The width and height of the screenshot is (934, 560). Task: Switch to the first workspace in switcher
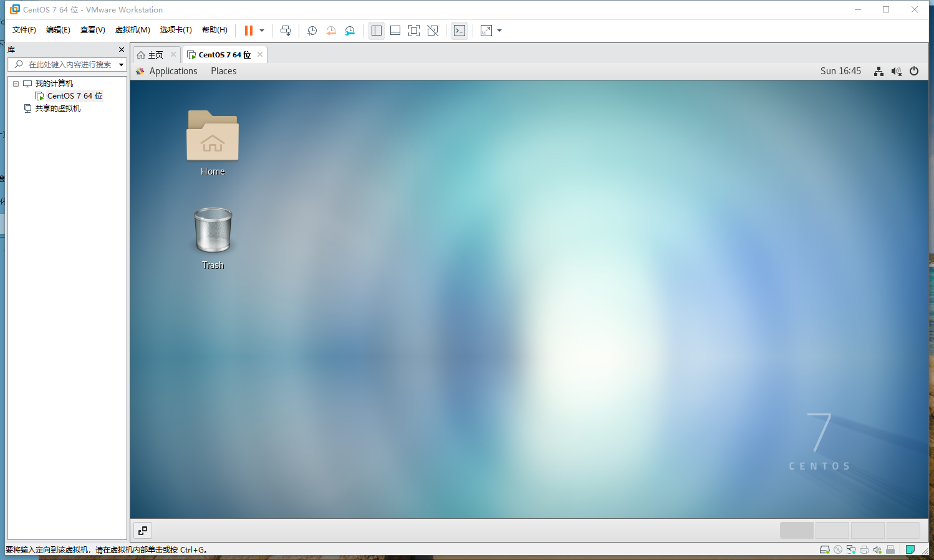tap(797, 531)
